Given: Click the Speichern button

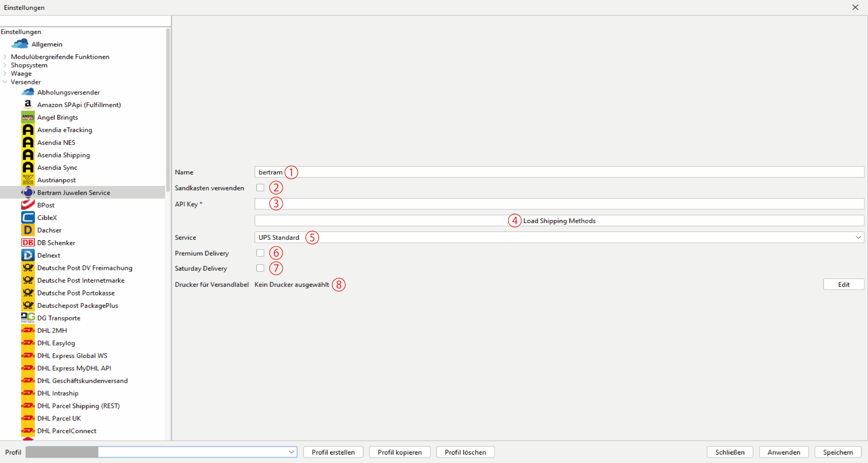Looking at the screenshot, I should click(x=838, y=452).
